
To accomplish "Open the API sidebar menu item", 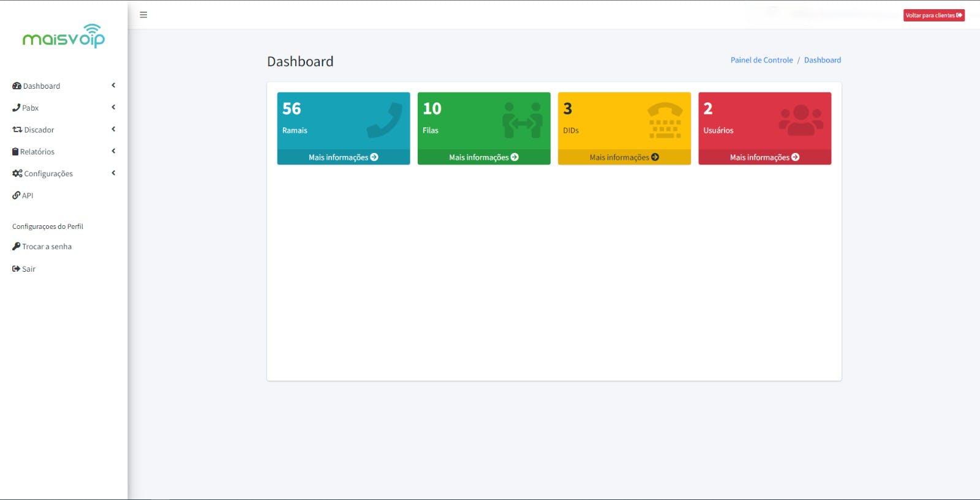I will click(64, 196).
